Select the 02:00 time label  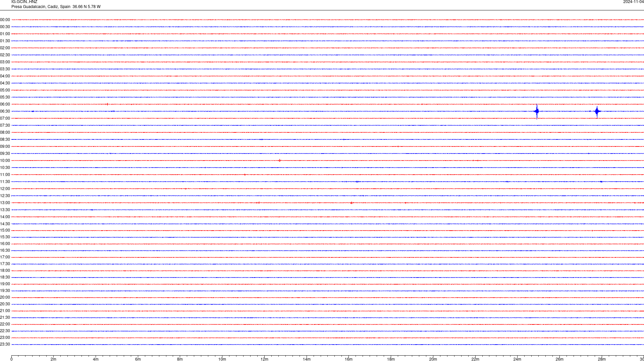[5, 48]
